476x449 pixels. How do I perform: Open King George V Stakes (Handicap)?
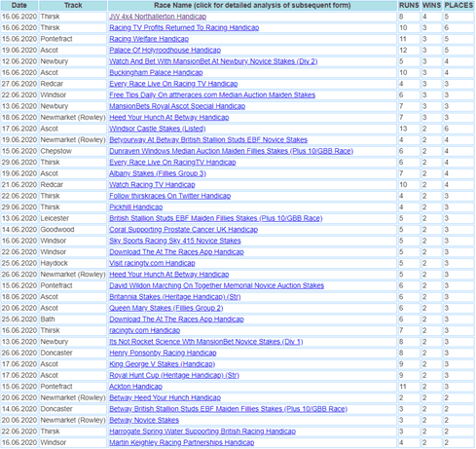[x=163, y=364]
